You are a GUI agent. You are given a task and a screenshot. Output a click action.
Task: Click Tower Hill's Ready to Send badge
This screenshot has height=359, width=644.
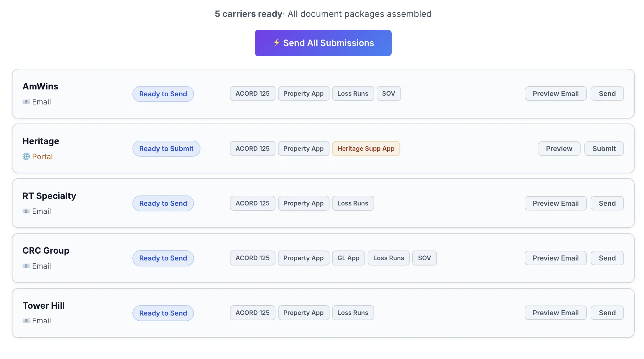163,313
